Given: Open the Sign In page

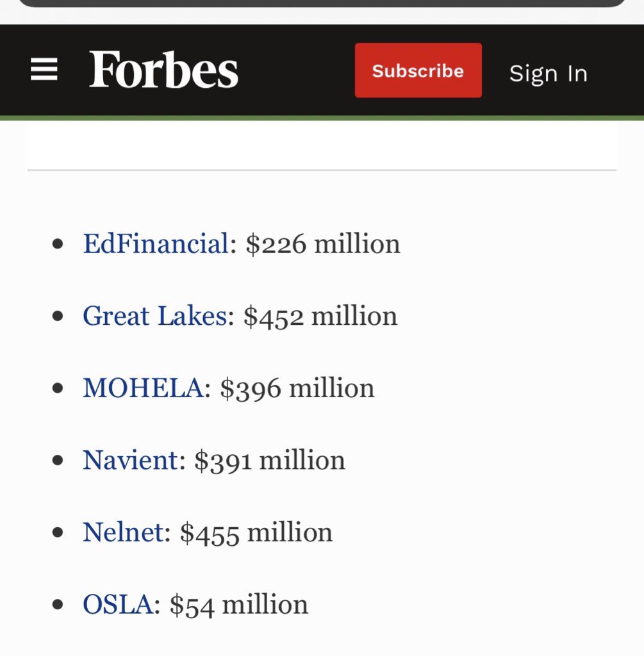Looking at the screenshot, I should [548, 74].
